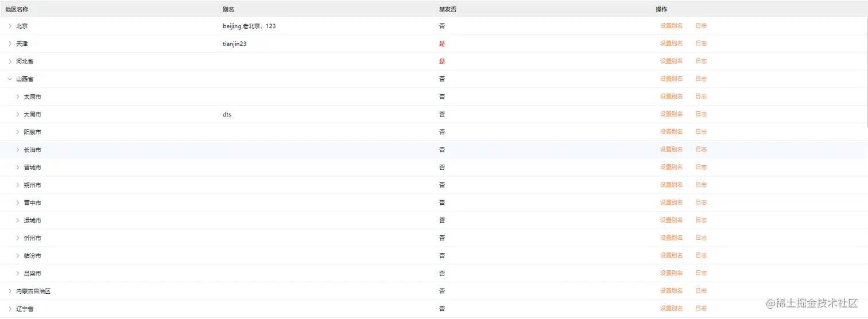This screenshot has width=868, height=319.
Task: Click 设置别名 for 河北省
Action: [x=671, y=61]
